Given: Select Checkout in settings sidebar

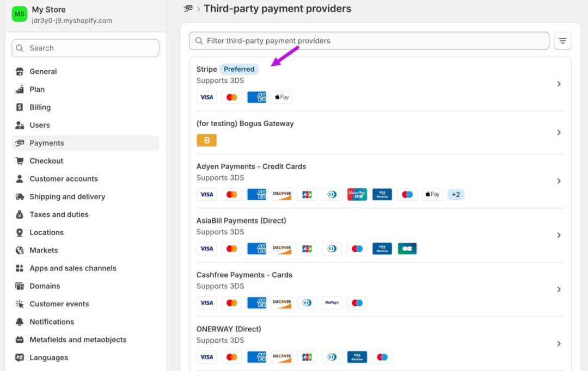Looking at the screenshot, I should pyautogui.click(x=85, y=161).
